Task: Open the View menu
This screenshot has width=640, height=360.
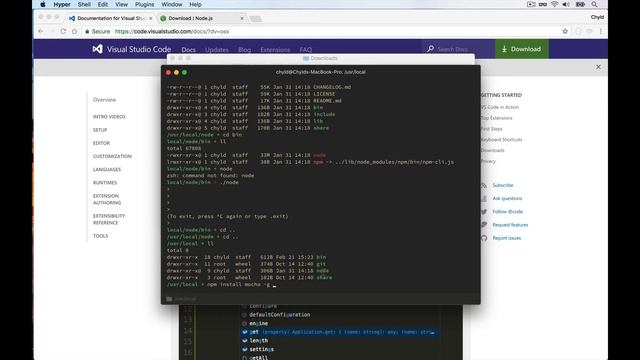Action: [121, 4]
